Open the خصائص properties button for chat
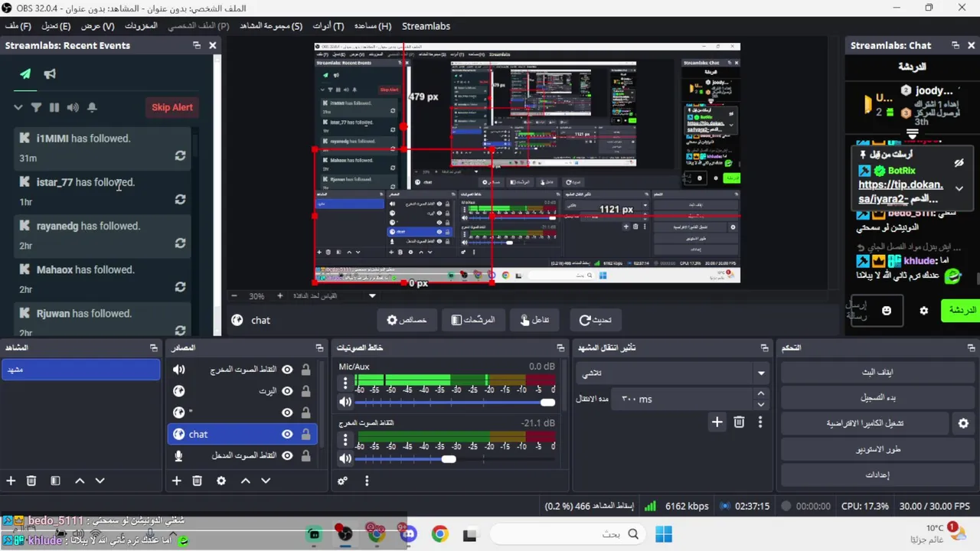 (x=407, y=320)
